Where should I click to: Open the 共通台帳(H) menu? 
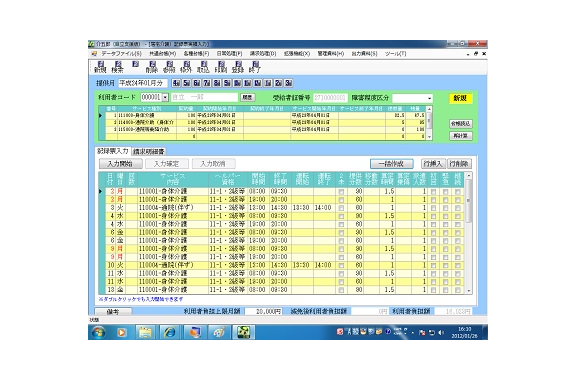coord(162,54)
